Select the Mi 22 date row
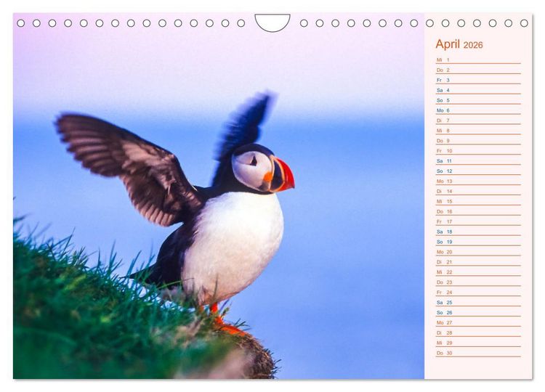This screenshot has height=392, width=545. [478, 272]
